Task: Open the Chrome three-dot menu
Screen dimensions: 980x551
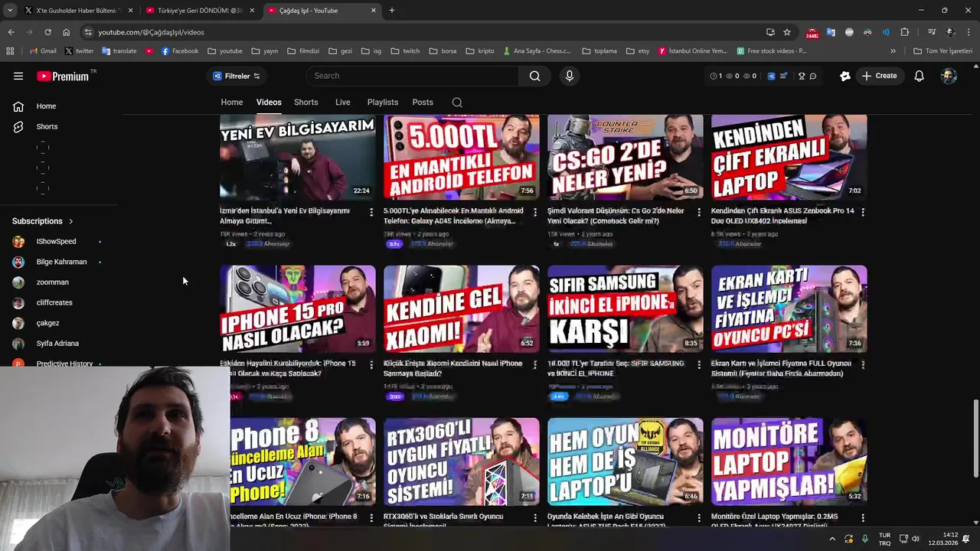Action: 969,32
